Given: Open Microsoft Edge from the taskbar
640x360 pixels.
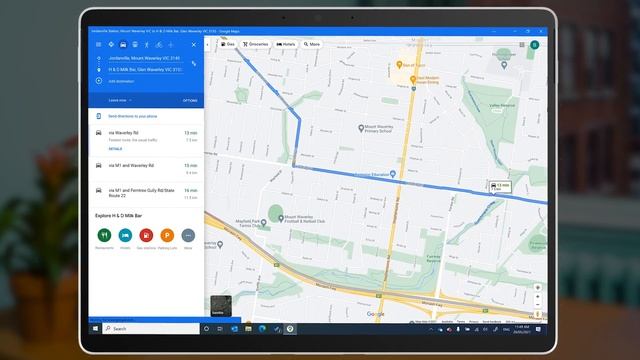Looking at the screenshot, I should 262,329.
